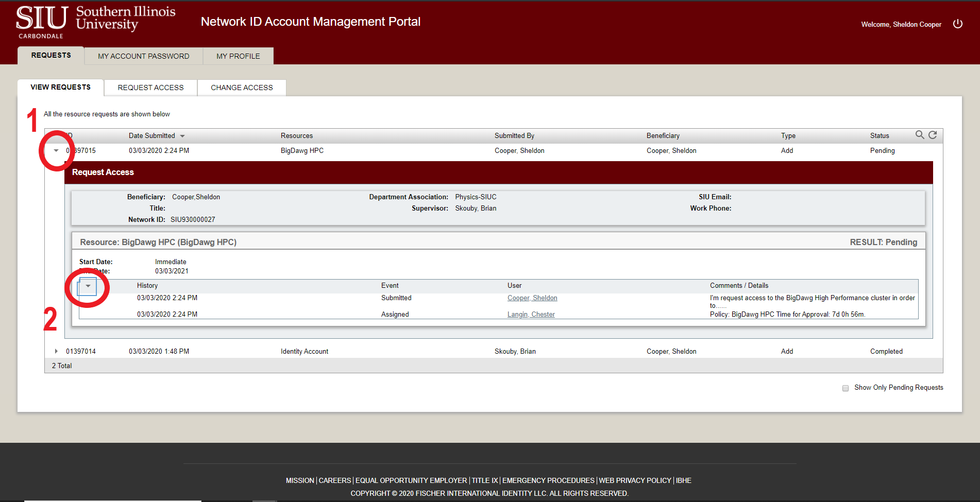Open the MY PROFILE tab
This screenshot has height=502, width=980.
[x=238, y=56]
